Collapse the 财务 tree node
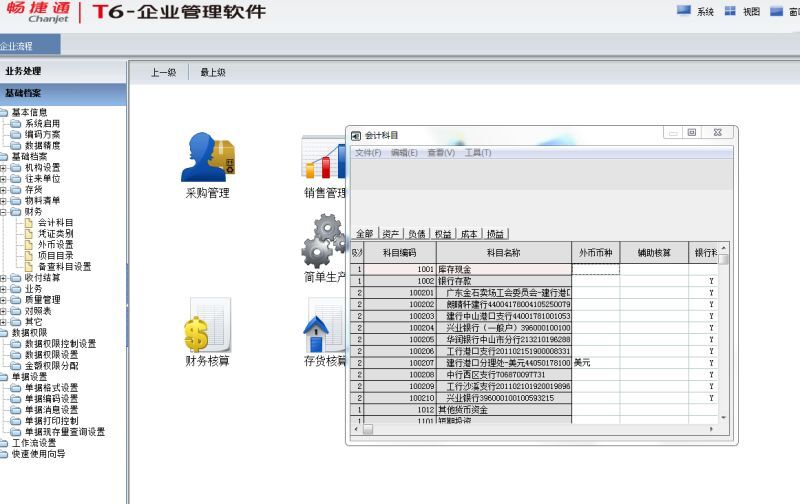This screenshot has width=800, height=504. pos(4,212)
